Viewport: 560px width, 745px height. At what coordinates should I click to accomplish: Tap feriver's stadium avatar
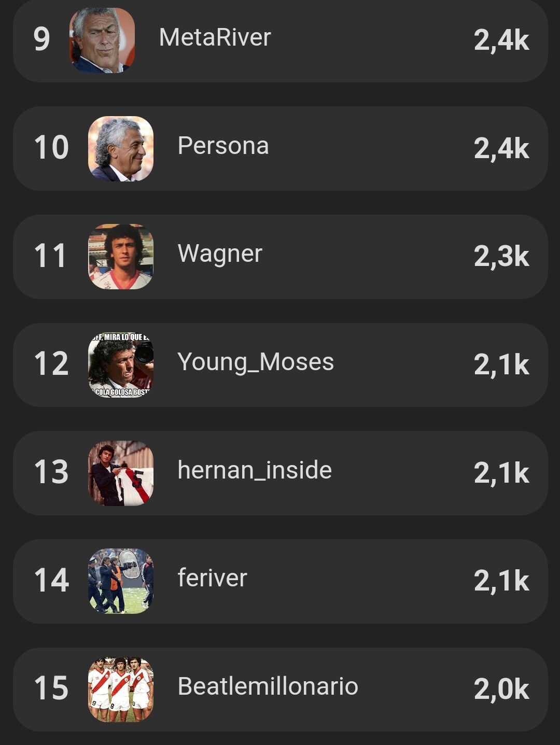coord(121,581)
